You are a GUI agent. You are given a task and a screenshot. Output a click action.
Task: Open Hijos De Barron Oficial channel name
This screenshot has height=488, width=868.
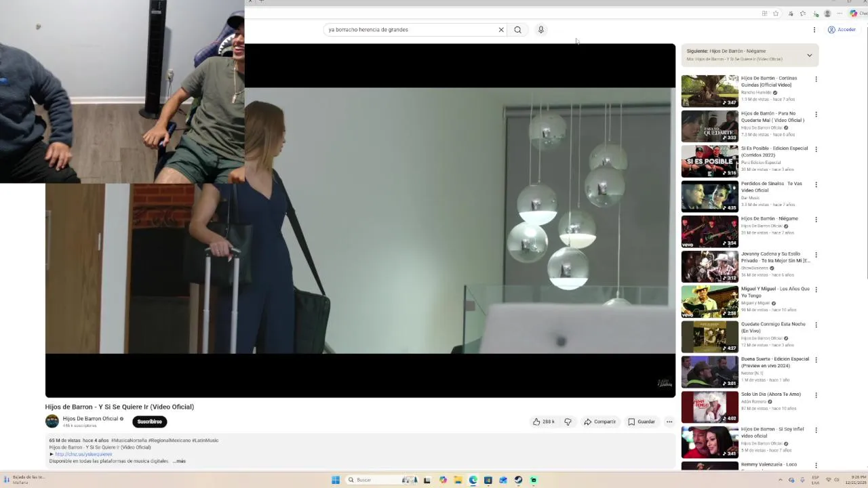91,418
